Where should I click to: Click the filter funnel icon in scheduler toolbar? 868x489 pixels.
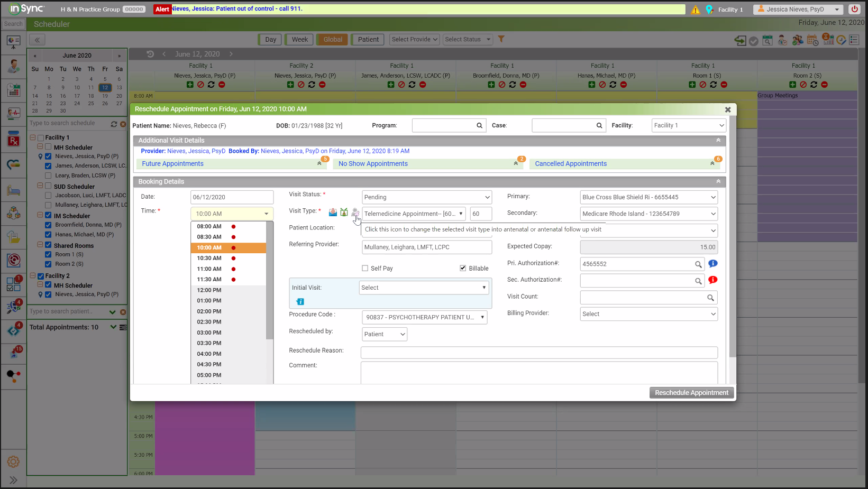[501, 39]
